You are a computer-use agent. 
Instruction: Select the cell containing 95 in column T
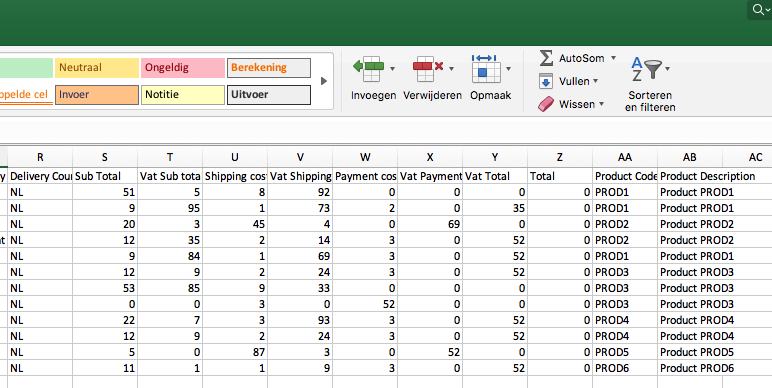(170, 208)
